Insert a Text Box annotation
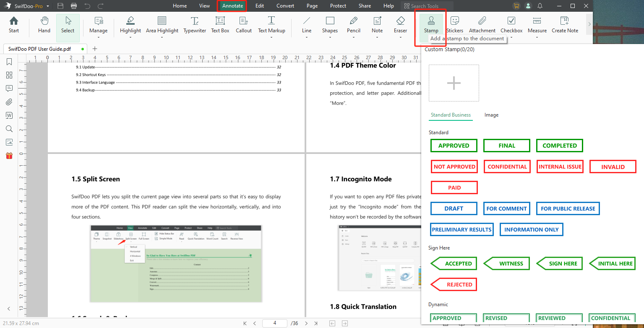Viewport: 644px width, 328px height. point(220,25)
